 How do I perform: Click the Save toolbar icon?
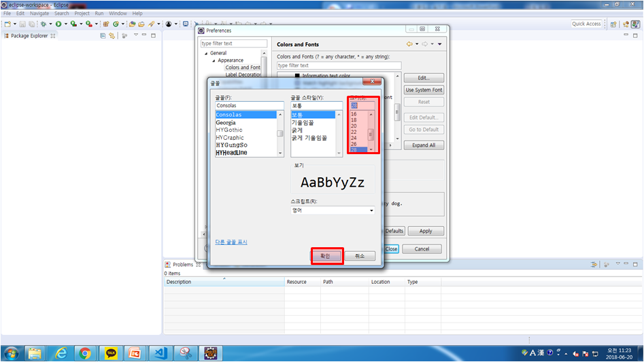tap(22, 24)
